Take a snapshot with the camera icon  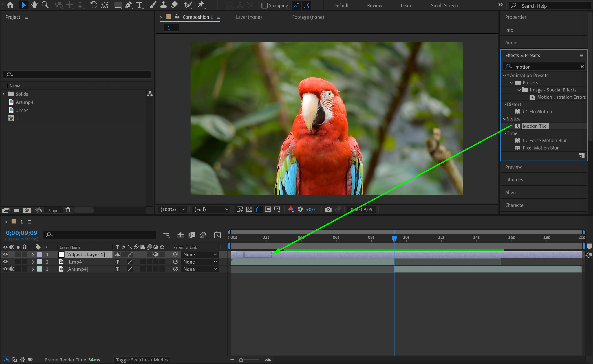[x=328, y=209]
